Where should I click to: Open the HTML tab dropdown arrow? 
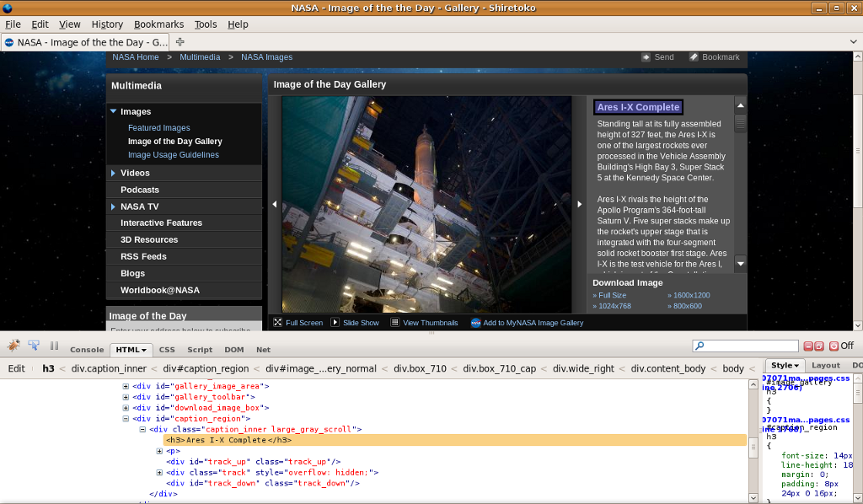[x=144, y=350]
